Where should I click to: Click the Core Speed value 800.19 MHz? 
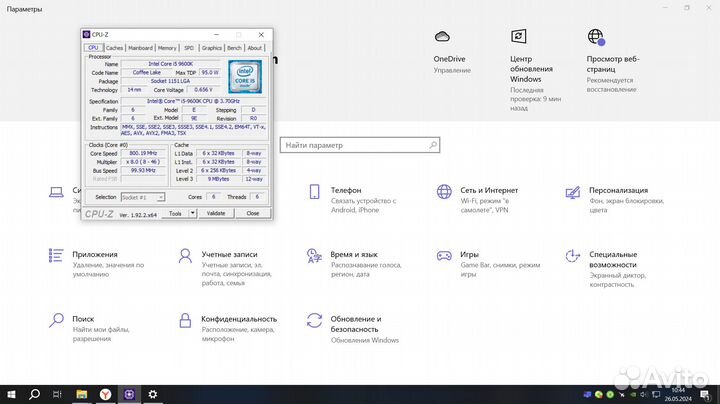[x=143, y=153]
